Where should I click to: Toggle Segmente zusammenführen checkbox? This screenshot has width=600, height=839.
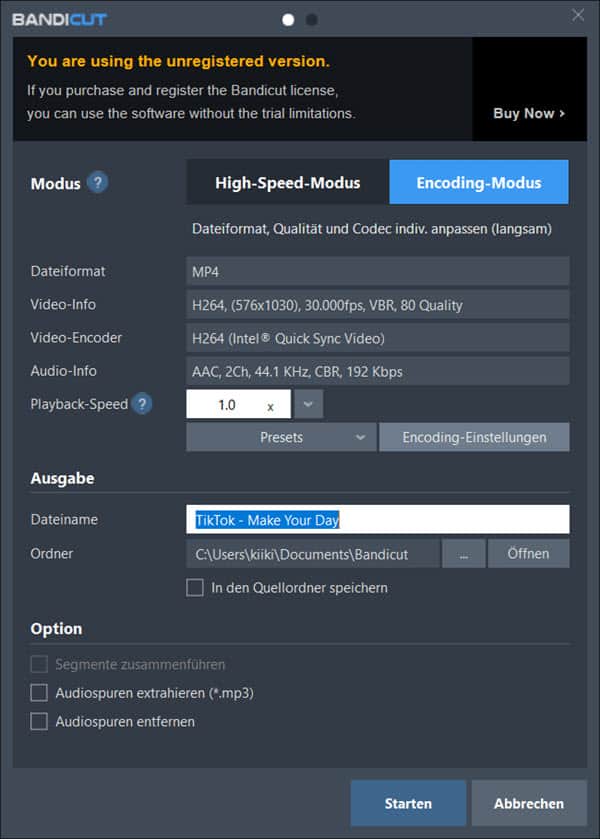click(39, 664)
